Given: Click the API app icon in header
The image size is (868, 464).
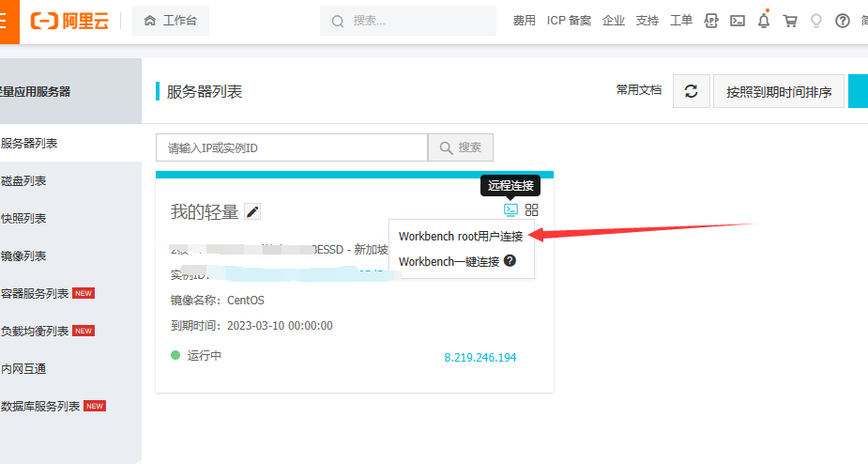Looking at the screenshot, I should pyautogui.click(x=710, y=21).
